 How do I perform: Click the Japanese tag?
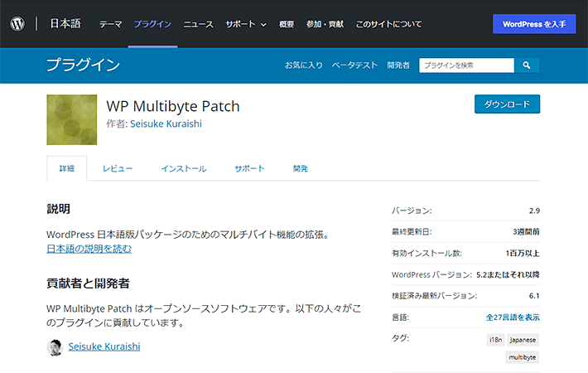point(523,340)
